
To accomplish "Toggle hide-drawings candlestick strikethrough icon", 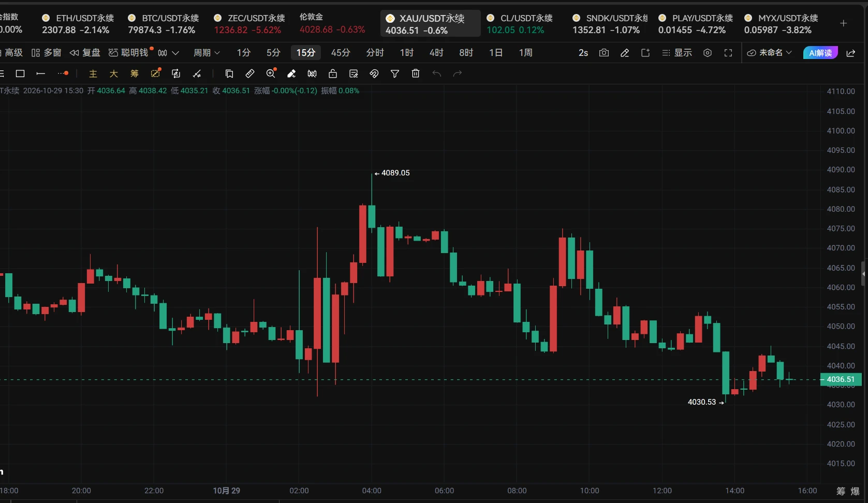I will tap(312, 73).
